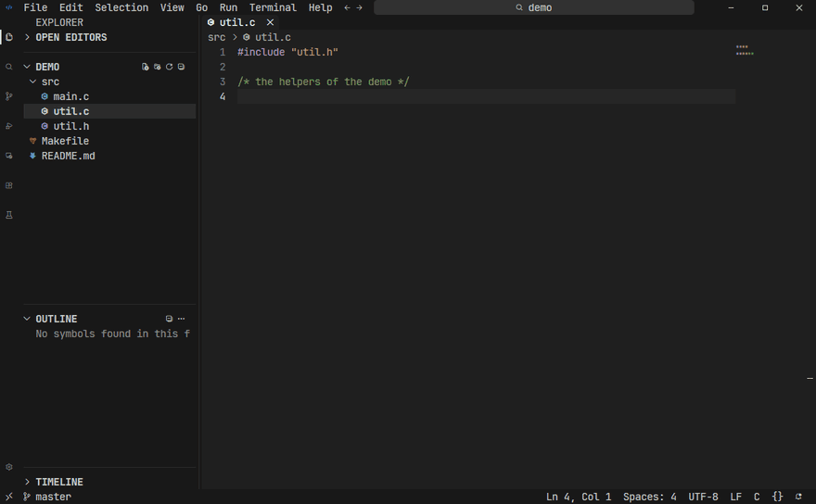Open the Help menu
This screenshot has width=816, height=504.
point(320,7)
